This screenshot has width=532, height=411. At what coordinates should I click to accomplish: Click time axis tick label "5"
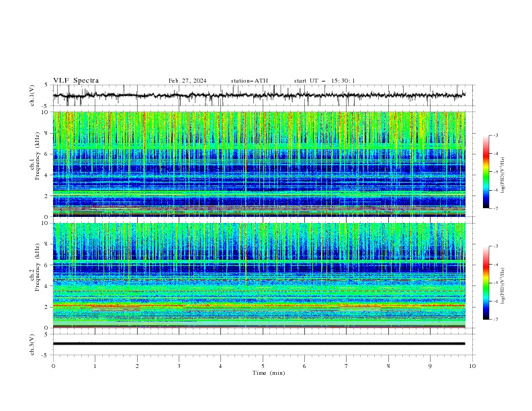[x=263, y=366]
